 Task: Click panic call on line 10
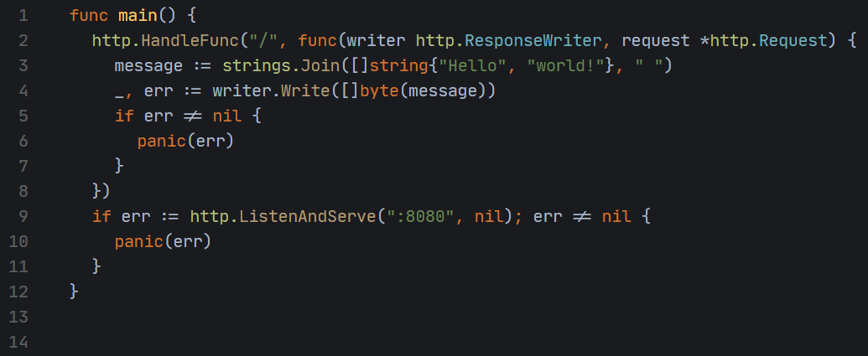139,241
